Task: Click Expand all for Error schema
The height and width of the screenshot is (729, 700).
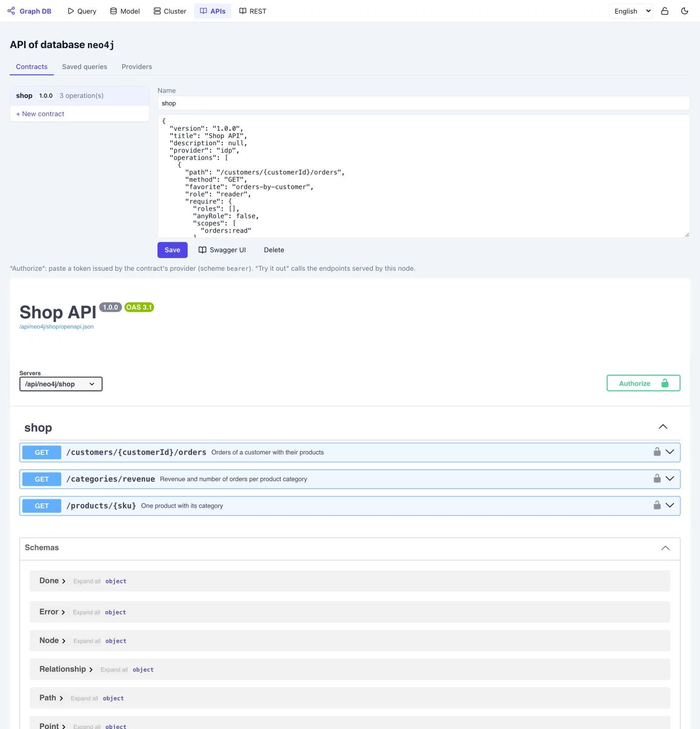Action: [87, 612]
